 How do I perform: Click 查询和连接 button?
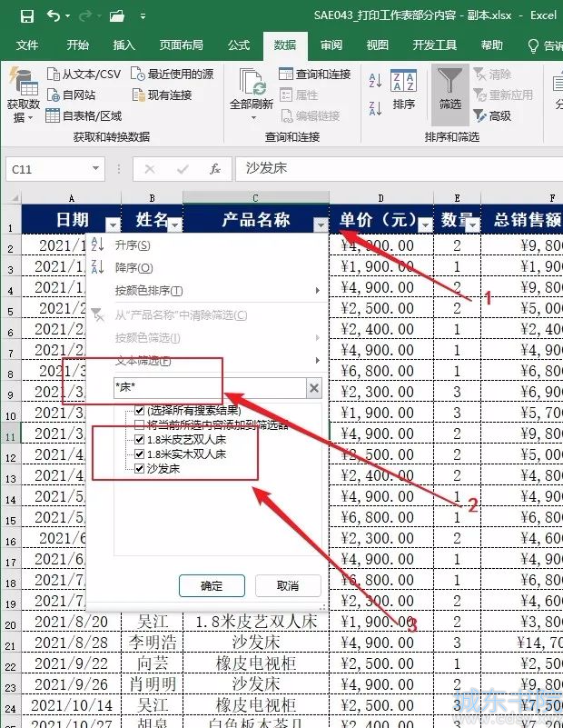315,74
